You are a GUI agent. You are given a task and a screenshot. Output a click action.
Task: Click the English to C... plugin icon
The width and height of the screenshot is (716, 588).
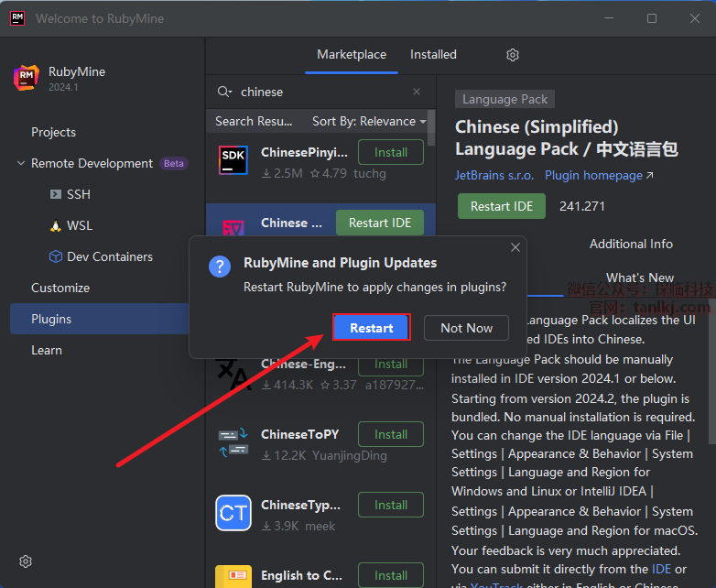coord(233,577)
